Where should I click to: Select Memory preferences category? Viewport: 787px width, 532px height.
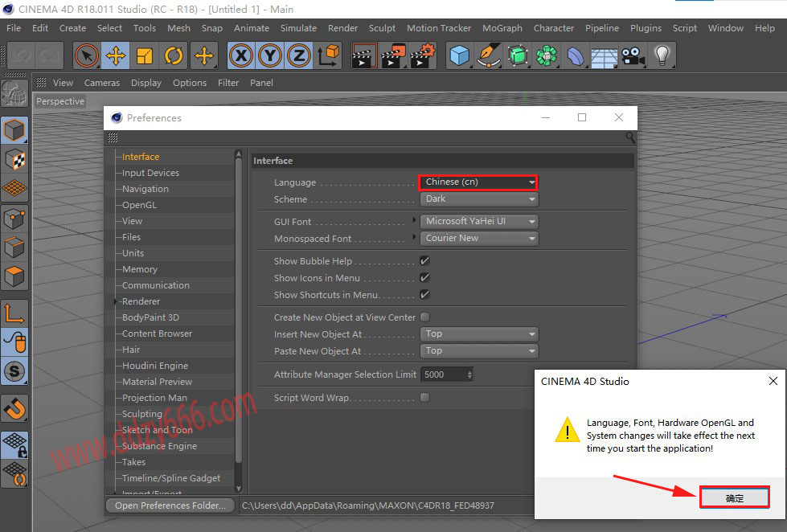140,269
